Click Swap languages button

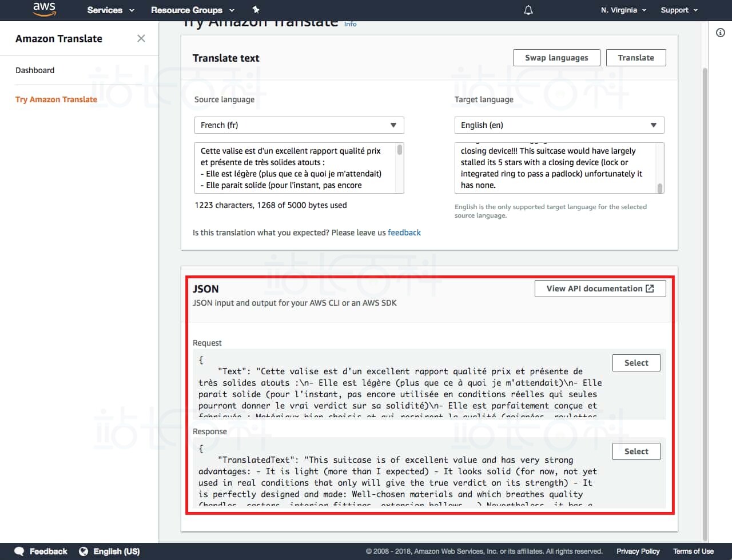pos(556,58)
